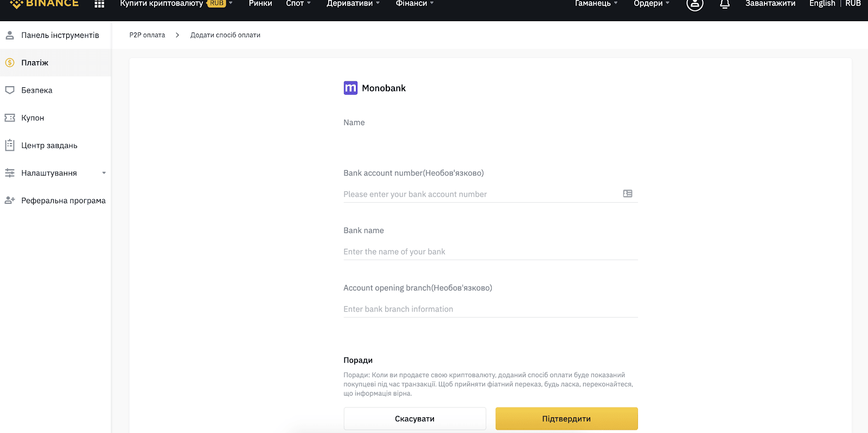The width and height of the screenshot is (868, 433).
Task: Click the Безпека shield icon
Action: coord(10,90)
